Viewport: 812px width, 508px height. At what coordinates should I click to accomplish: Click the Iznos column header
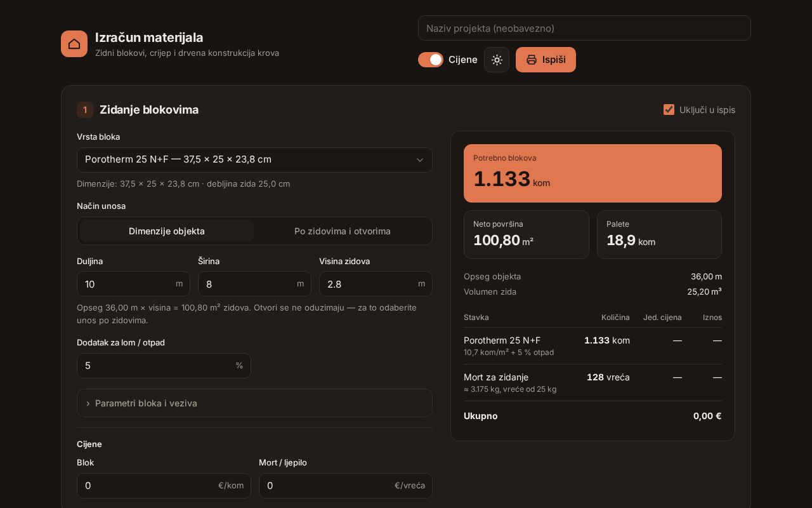tap(712, 317)
